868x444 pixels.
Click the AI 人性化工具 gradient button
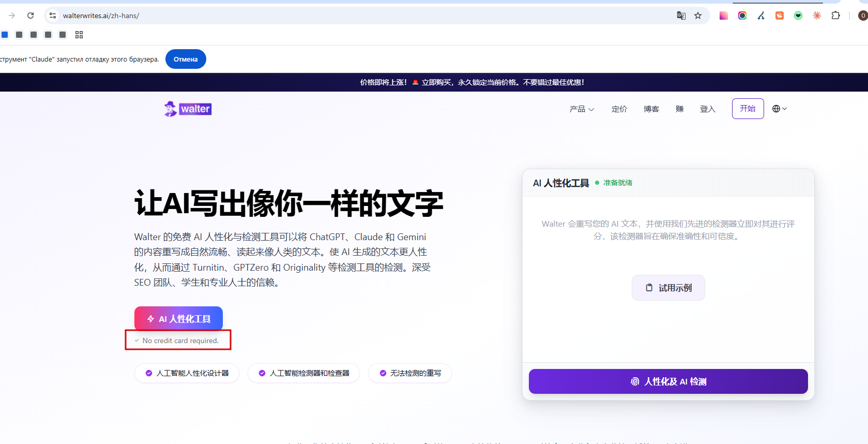click(178, 319)
